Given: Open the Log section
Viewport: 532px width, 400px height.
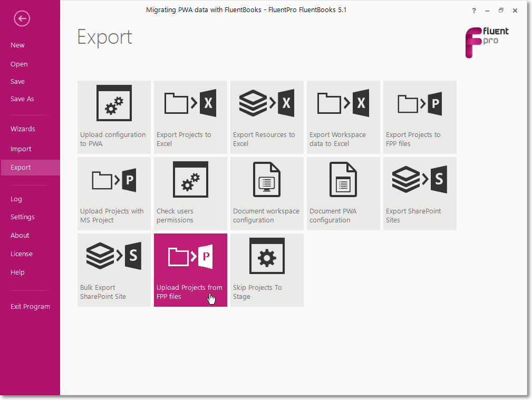Looking at the screenshot, I should [x=16, y=199].
